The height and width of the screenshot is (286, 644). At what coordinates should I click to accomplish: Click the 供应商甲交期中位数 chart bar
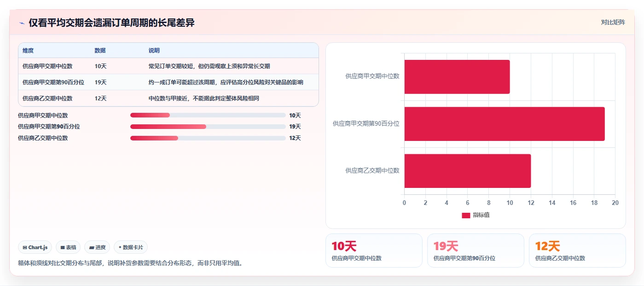[x=457, y=76]
